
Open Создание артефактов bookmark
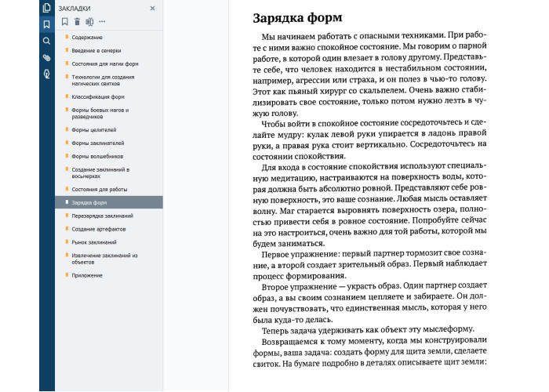tap(98, 229)
